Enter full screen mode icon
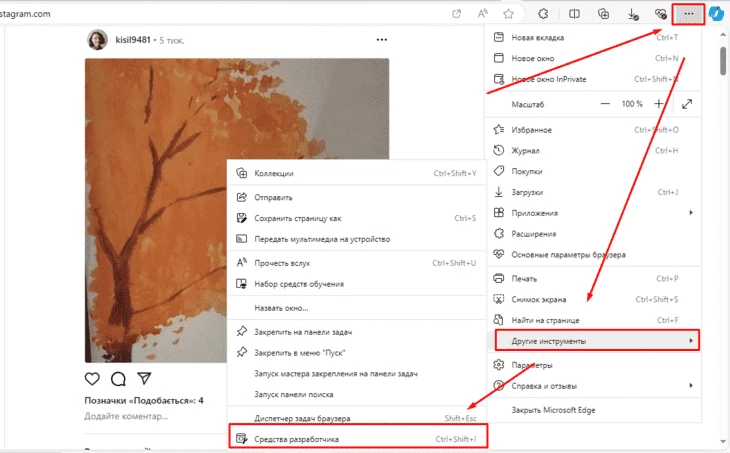Image resolution: width=730 pixels, height=453 pixels. (x=687, y=104)
